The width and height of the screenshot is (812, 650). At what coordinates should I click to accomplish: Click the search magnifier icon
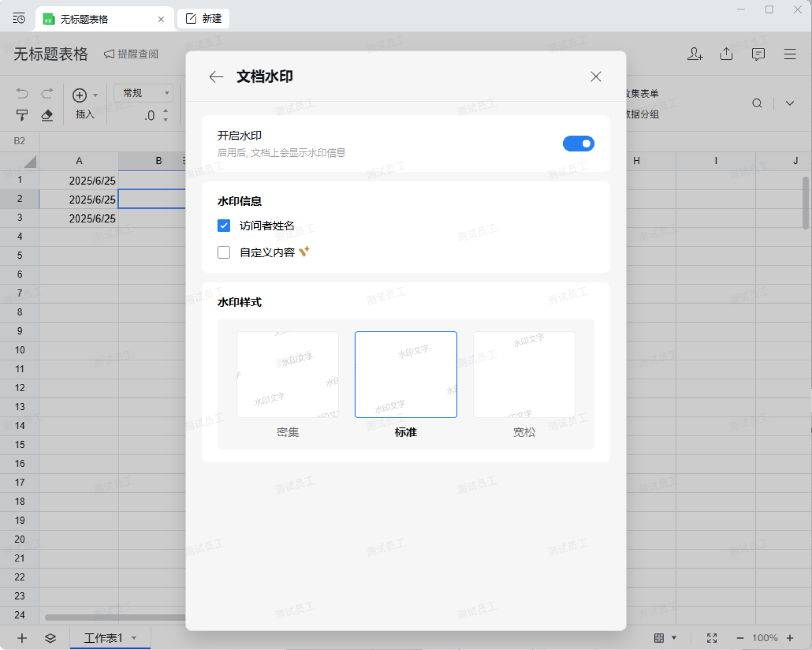point(757,103)
